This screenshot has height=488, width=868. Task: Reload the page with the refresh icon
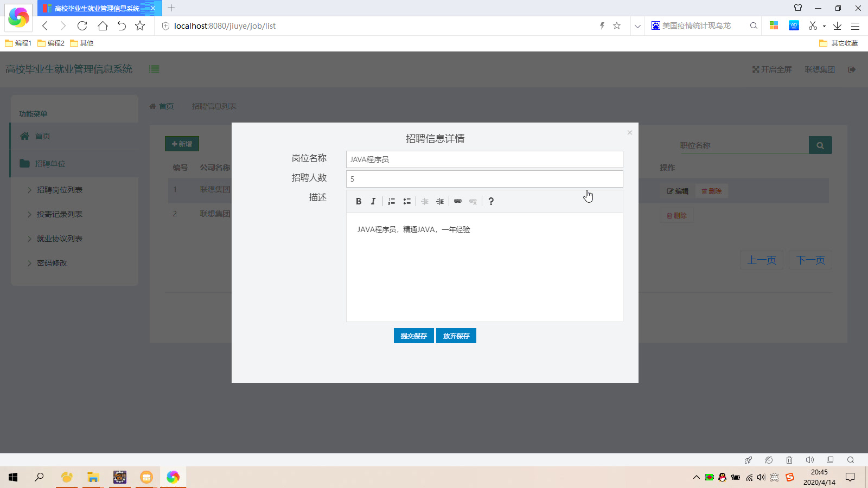pyautogui.click(x=82, y=25)
